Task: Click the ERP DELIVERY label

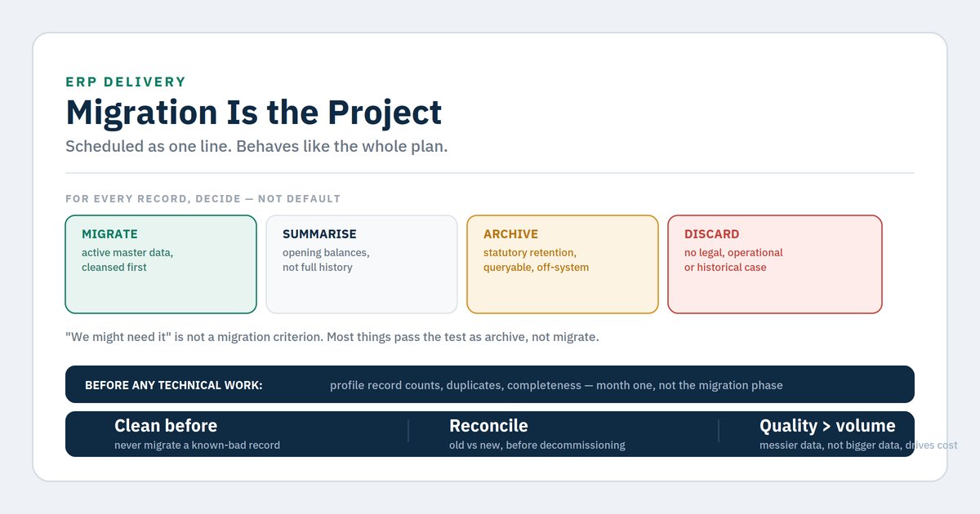Action: 126,82
